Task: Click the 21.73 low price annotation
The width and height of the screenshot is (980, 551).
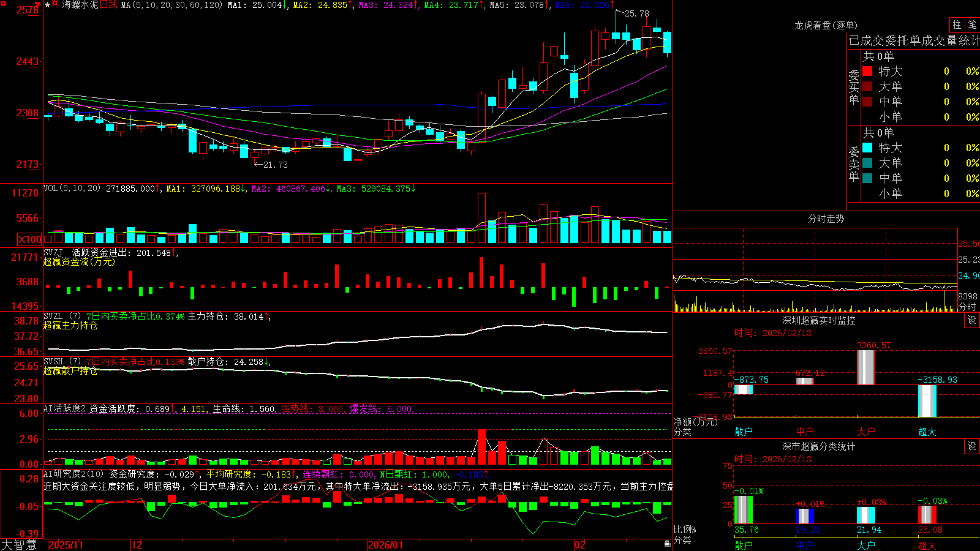Action: (x=276, y=165)
